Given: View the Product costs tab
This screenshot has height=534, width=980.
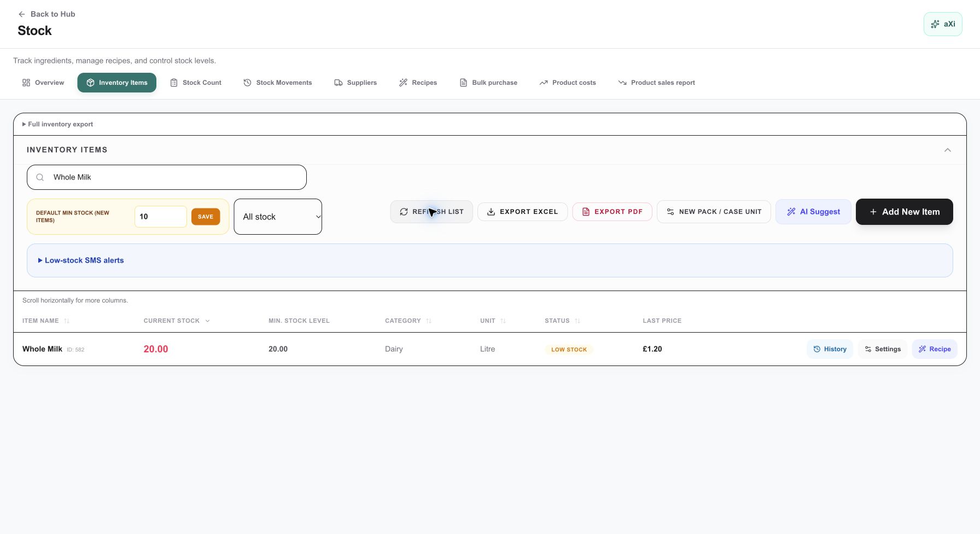Looking at the screenshot, I should tap(568, 83).
